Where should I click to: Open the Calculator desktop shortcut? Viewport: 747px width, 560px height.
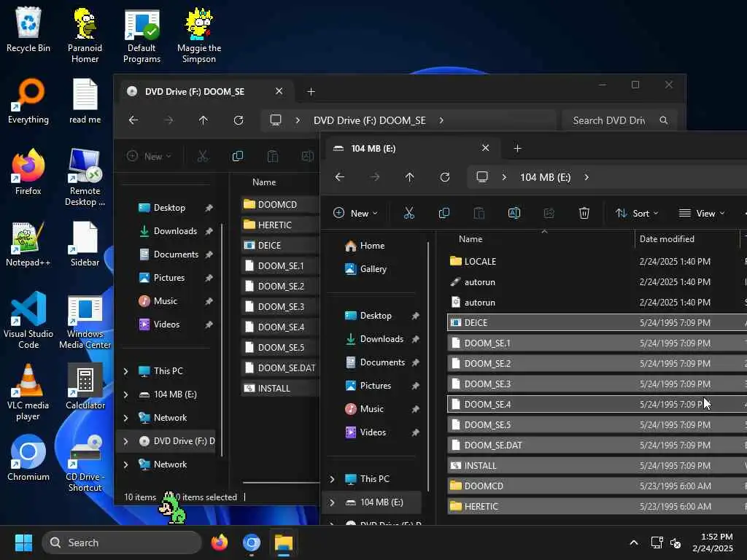85,386
